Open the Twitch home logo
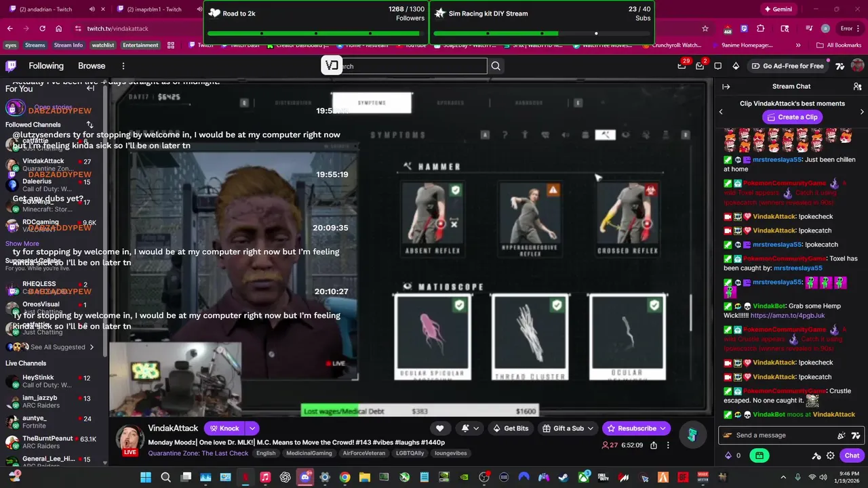 click(11, 66)
